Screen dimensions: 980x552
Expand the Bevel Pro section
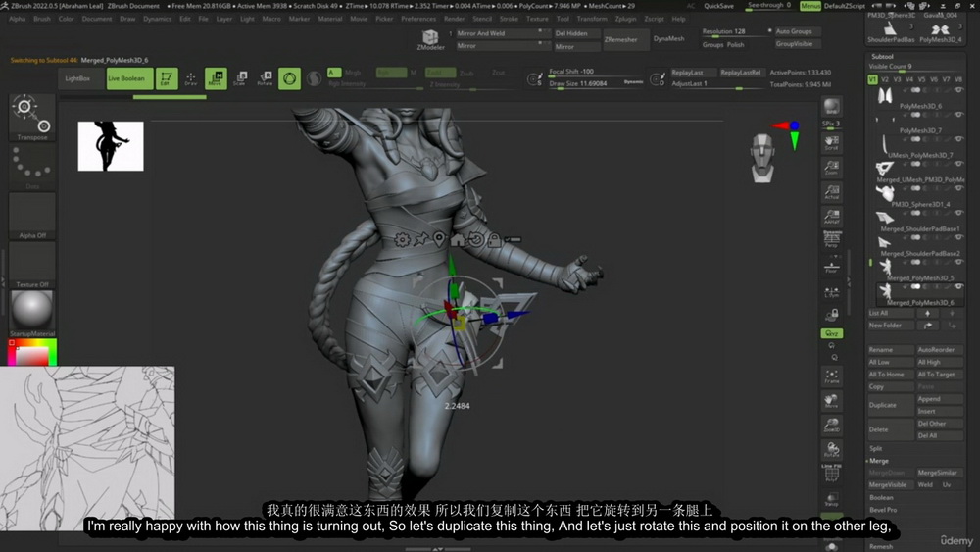coord(883,510)
